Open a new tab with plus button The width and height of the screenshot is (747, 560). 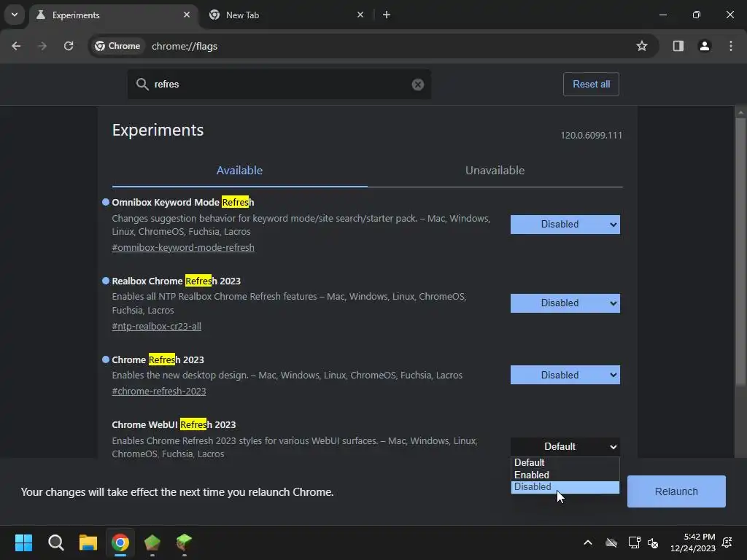[x=387, y=15]
